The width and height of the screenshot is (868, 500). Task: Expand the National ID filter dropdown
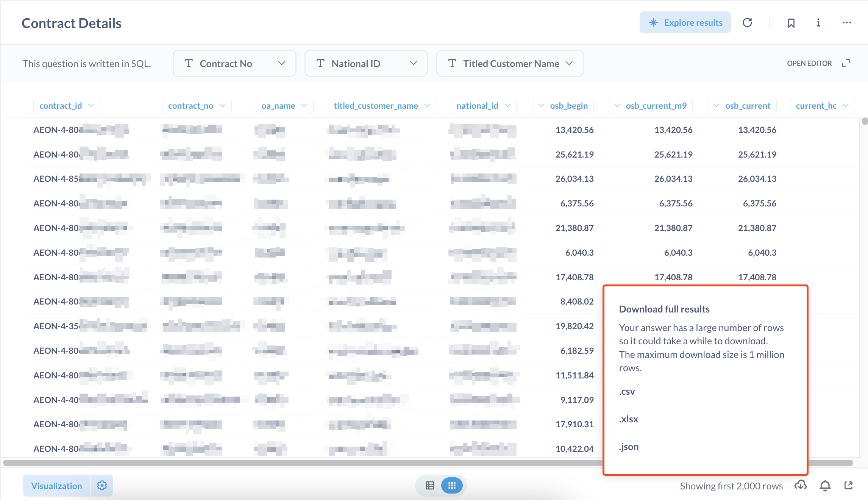click(x=366, y=63)
